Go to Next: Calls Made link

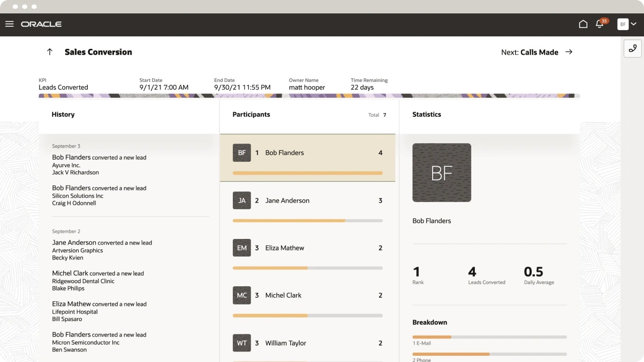[x=529, y=52]
